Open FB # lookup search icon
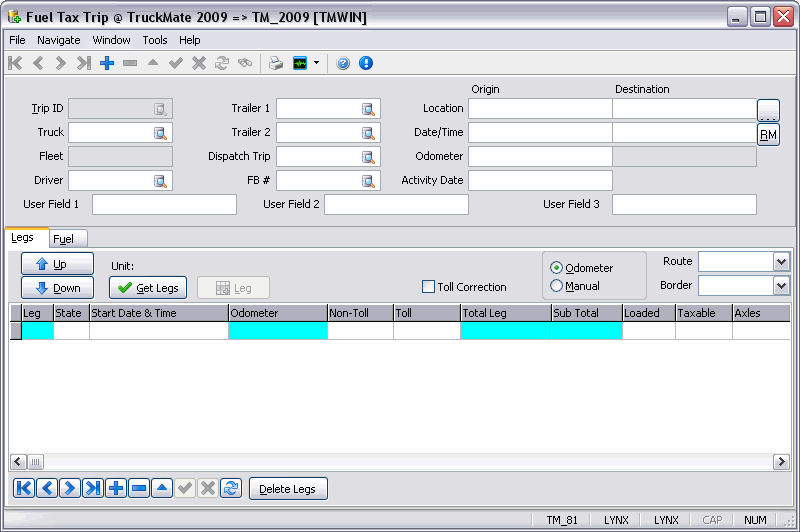 click(368, 181)
